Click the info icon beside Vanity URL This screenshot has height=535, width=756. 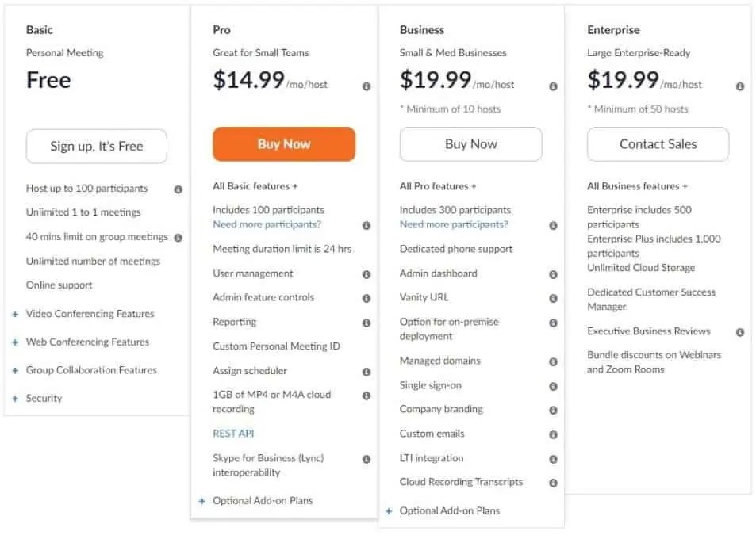click(553, 299)
